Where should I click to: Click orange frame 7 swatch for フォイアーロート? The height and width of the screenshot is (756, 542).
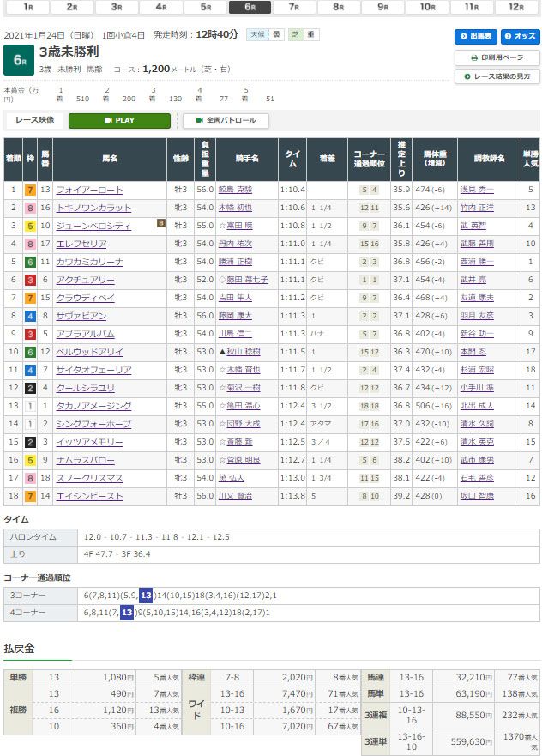(30, 190)
